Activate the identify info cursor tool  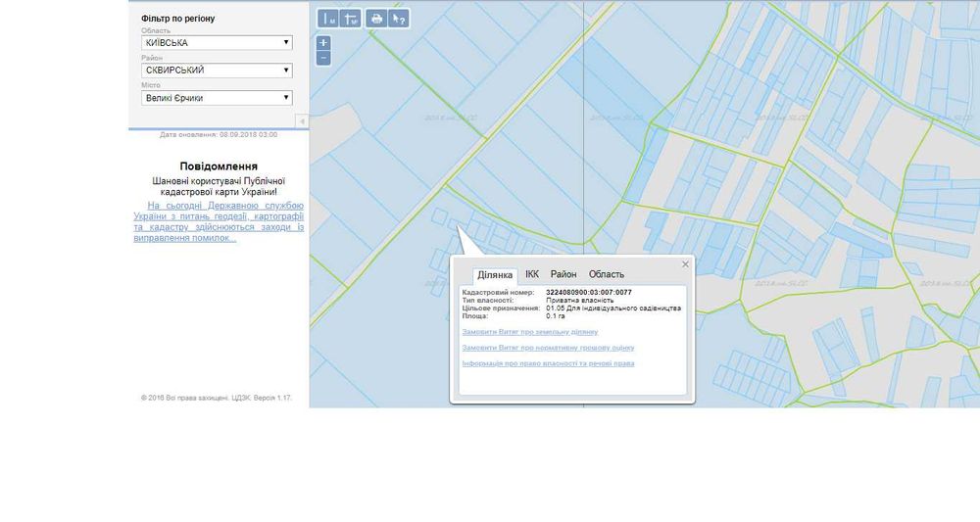tap(398, 18)
